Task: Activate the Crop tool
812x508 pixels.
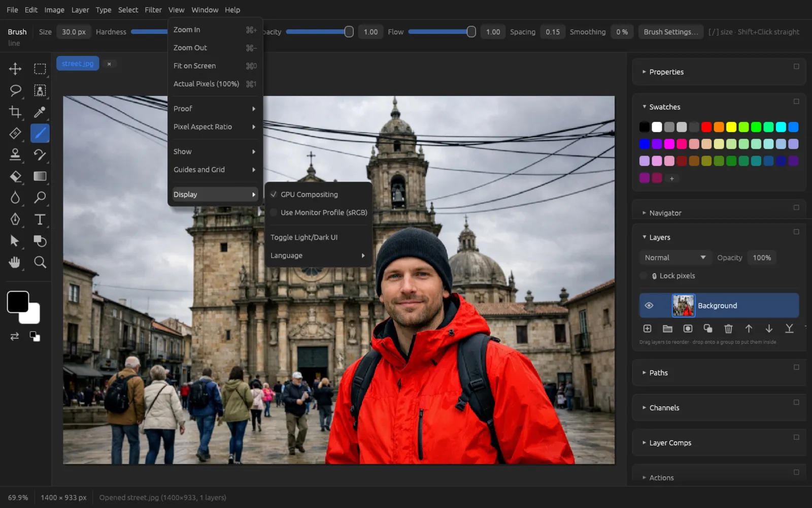Action: [15, 112]
